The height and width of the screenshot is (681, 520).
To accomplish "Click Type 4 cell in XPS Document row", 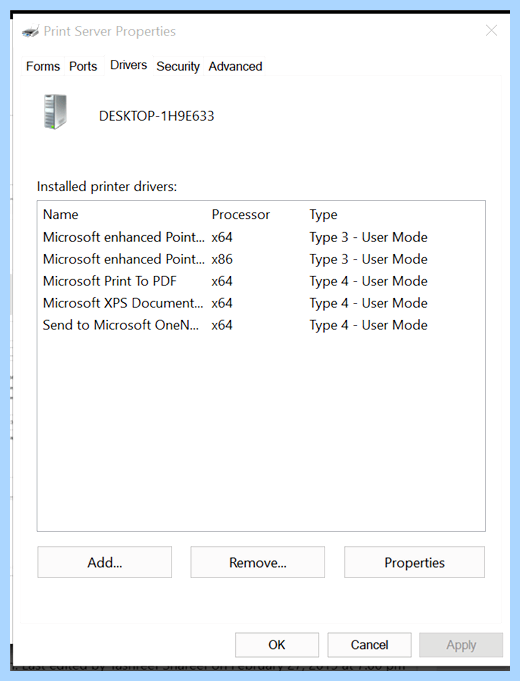I will pos(368,303).
